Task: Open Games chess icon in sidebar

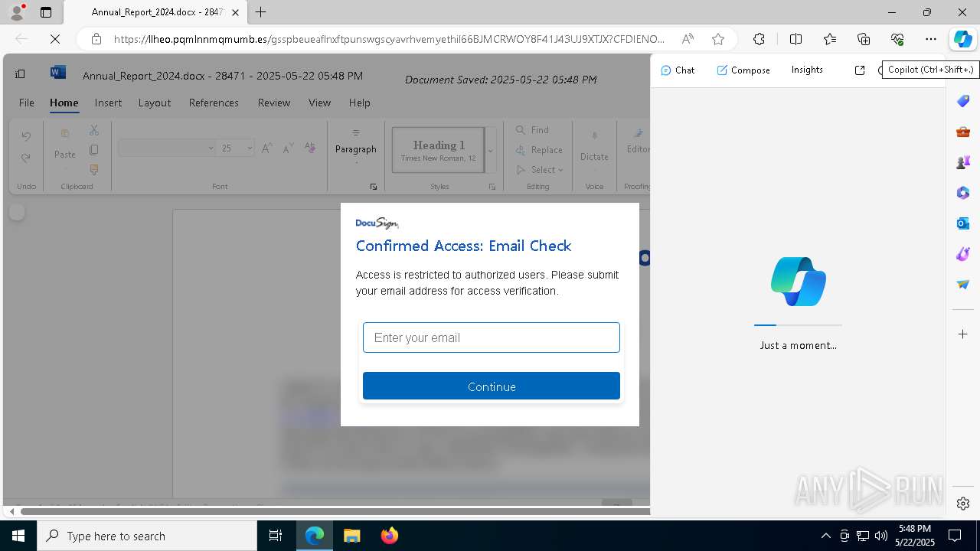Action: [x=963, y=162]
